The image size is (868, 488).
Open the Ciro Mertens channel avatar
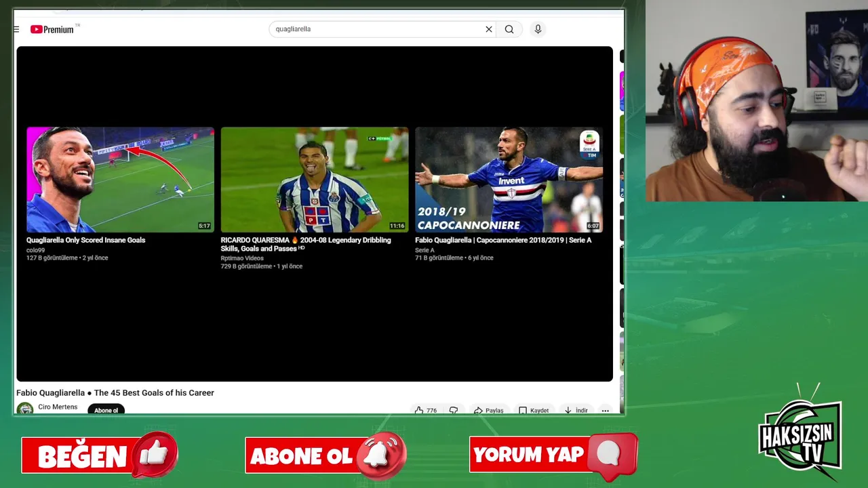[x=25, y=409]
